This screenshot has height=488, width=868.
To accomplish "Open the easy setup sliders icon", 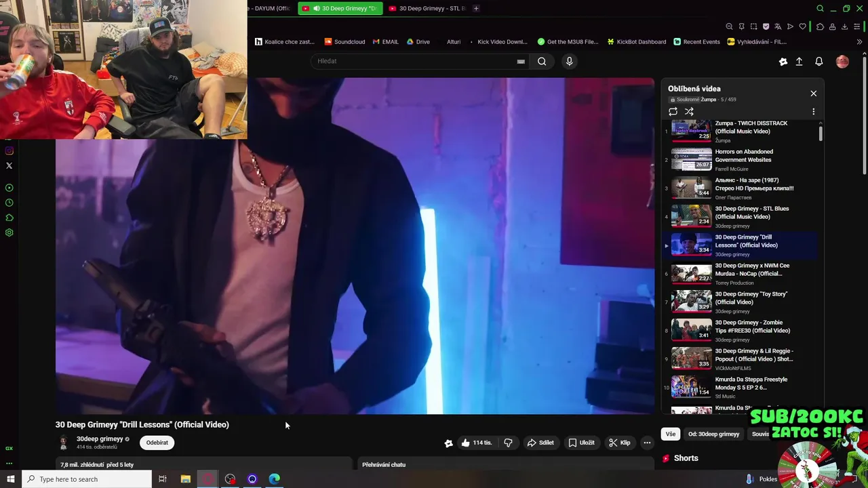I will pyautogui.click(x=856, y=26).
